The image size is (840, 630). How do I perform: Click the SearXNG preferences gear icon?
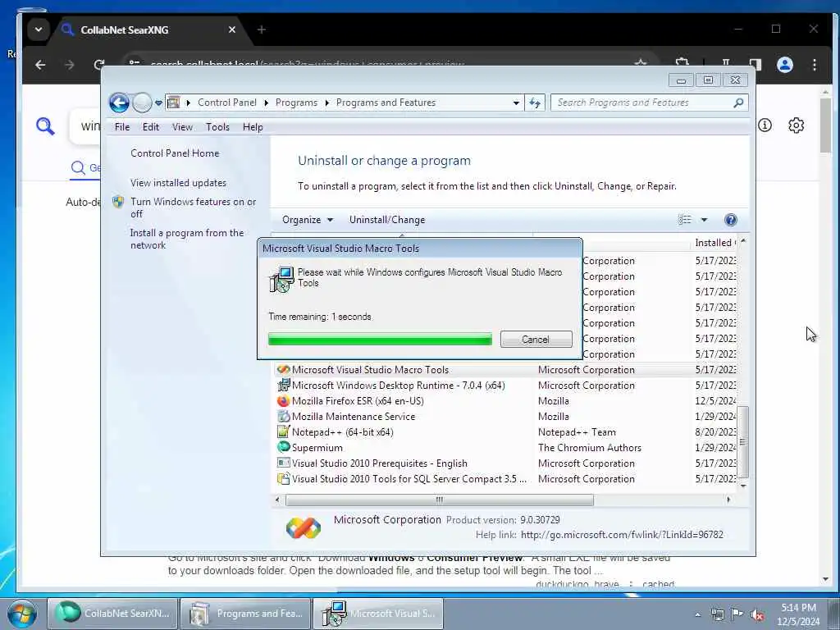(796, 126)
